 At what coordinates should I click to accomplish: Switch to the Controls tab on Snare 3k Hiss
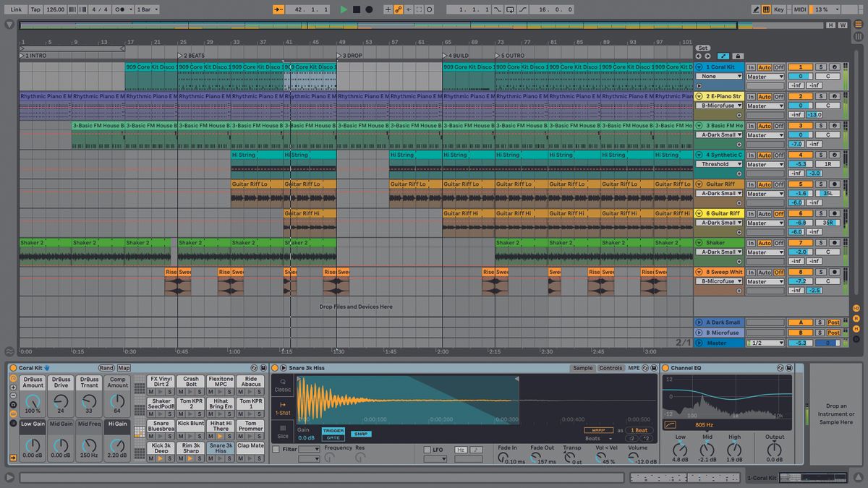click(611, 368)
